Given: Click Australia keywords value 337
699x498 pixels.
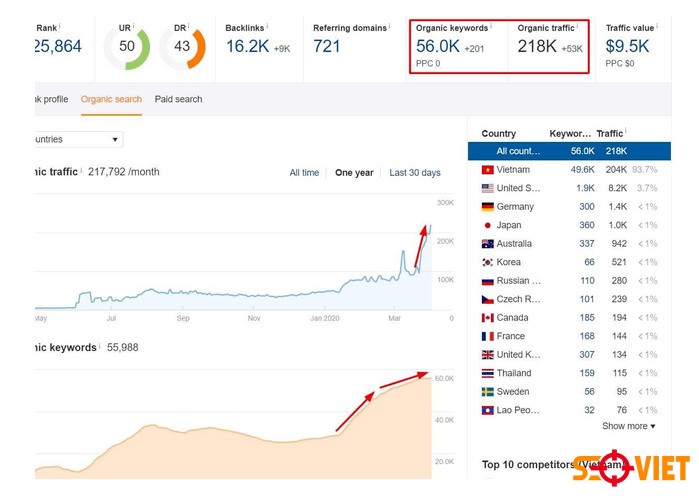Looking at the screenshot, I should coord(587,244).
